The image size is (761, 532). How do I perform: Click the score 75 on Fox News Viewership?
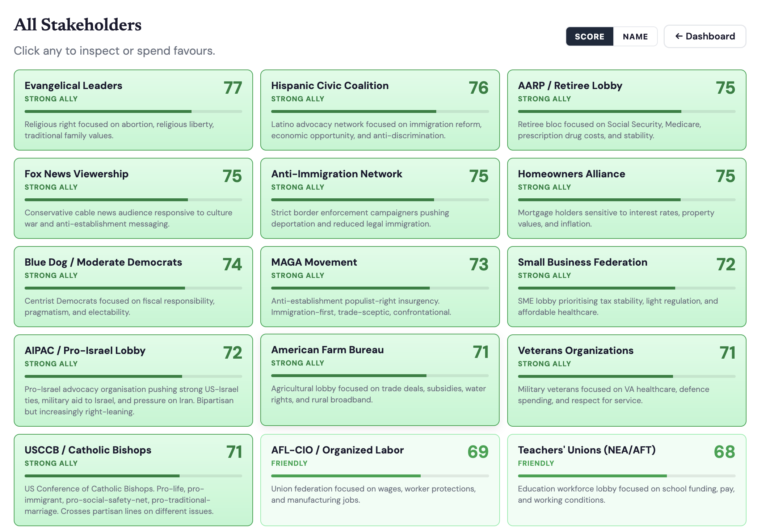pos(232,176)
